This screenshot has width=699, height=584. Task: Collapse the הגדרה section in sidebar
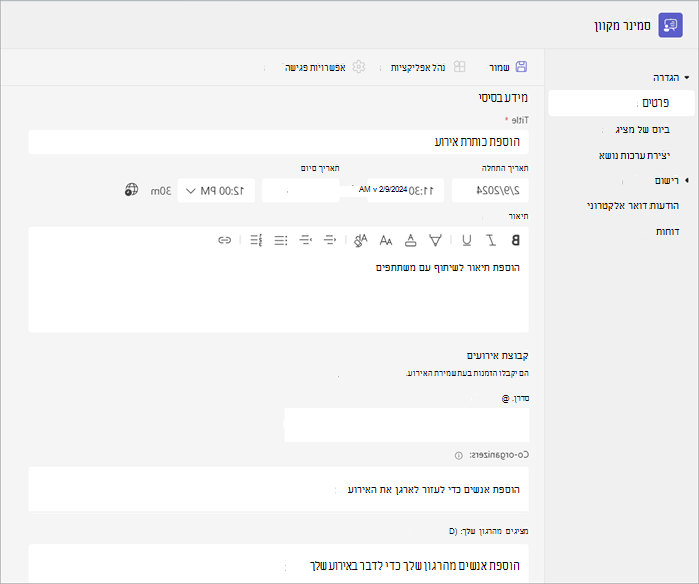[x=687, y=78]
